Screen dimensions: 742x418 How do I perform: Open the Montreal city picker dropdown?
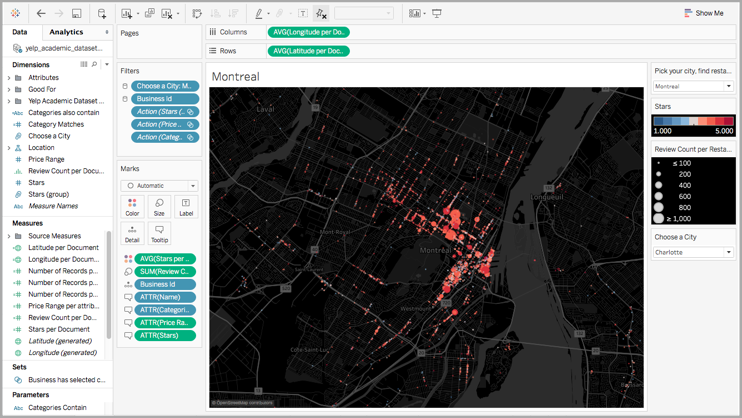[x=693, y=86]
